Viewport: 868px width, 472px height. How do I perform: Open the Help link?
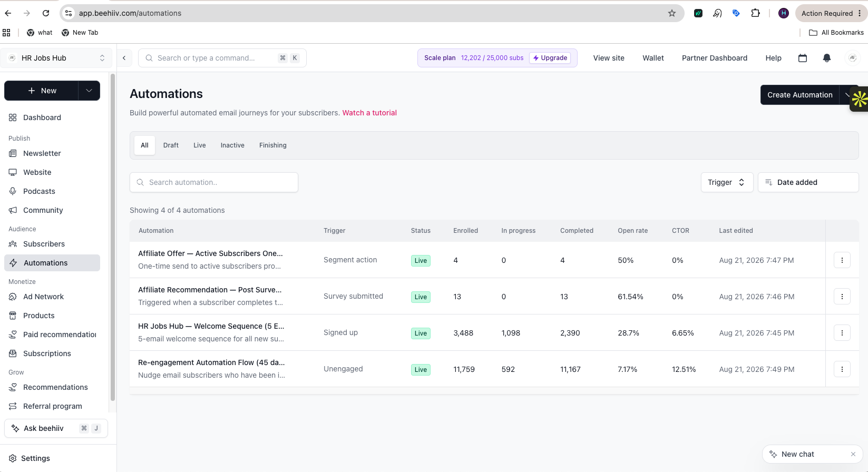click(x=773, y=58)
